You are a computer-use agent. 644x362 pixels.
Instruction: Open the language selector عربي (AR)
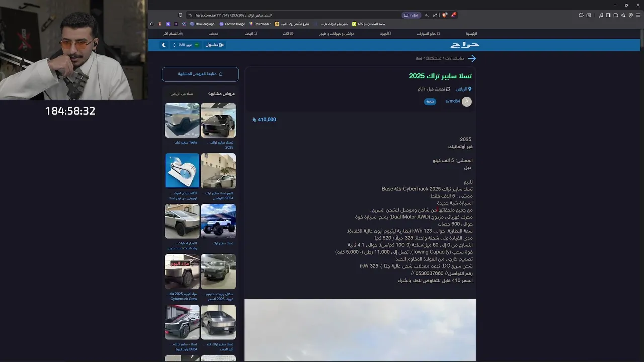coord(186,45)
